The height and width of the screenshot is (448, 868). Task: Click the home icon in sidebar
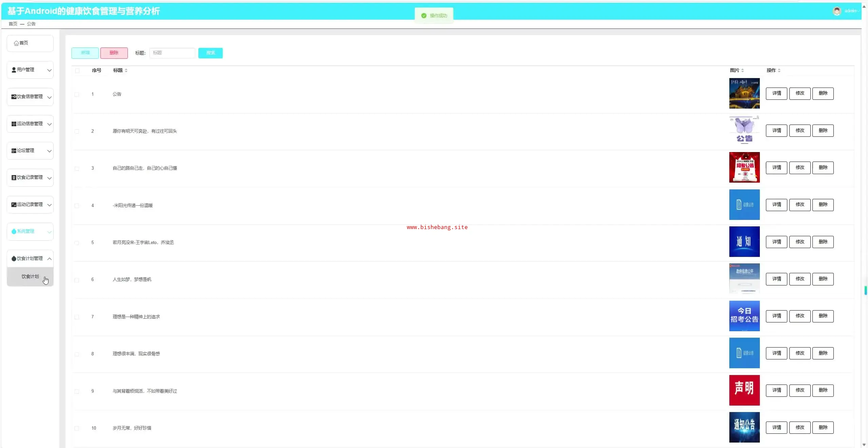click(x=16, y=43)
